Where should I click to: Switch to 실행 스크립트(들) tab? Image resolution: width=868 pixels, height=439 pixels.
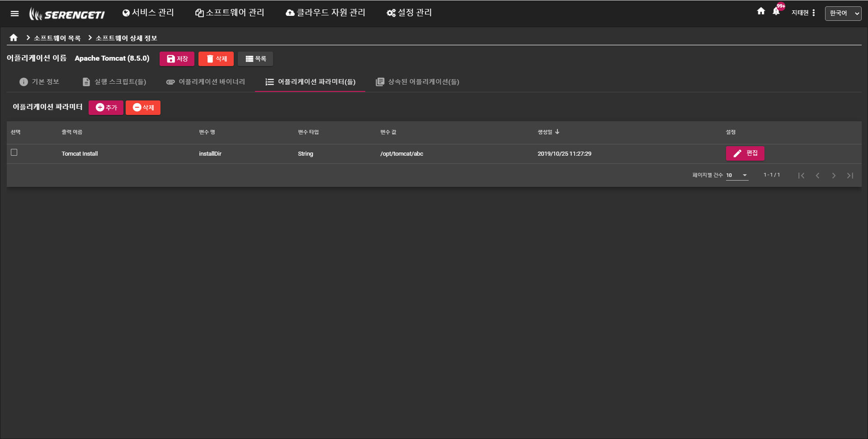point(114,82)
